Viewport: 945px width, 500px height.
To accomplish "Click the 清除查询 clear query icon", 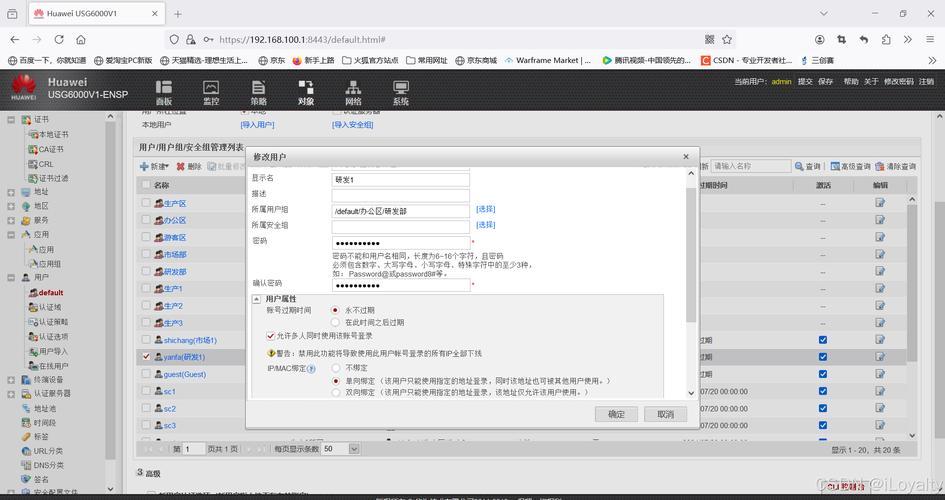I will point(896,166).
